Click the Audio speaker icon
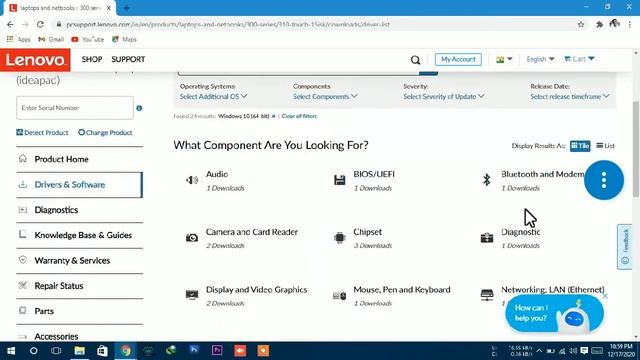Viewport: 640px width, 360px height. (x=192, y=180)
